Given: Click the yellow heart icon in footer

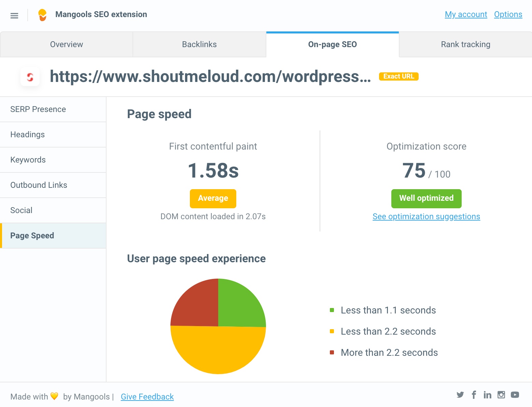Looking at the screenshot, I should coord(54,396).
